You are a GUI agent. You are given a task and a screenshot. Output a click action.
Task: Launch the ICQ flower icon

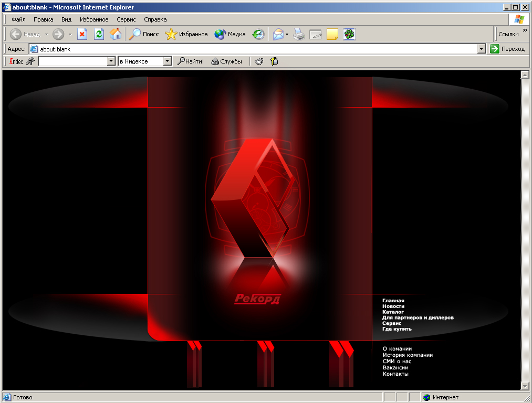349,34
